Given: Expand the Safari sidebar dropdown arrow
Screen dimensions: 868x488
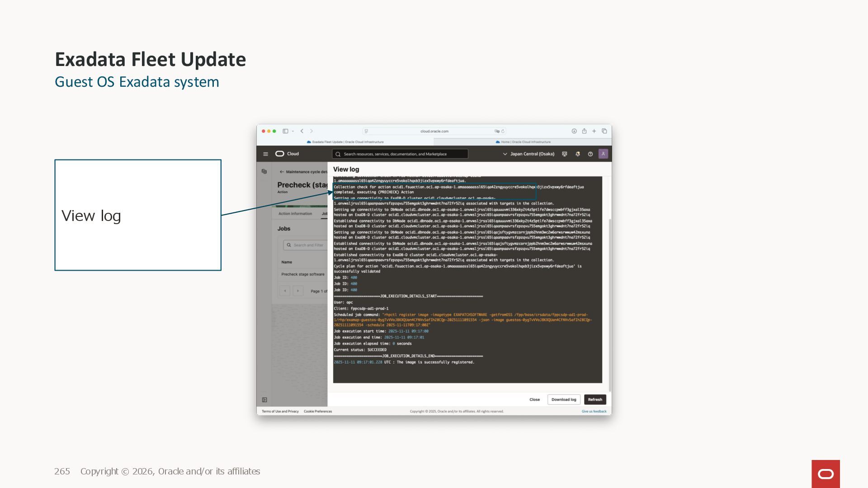Looking at the screenshot, I should click(x=293, y=131).
